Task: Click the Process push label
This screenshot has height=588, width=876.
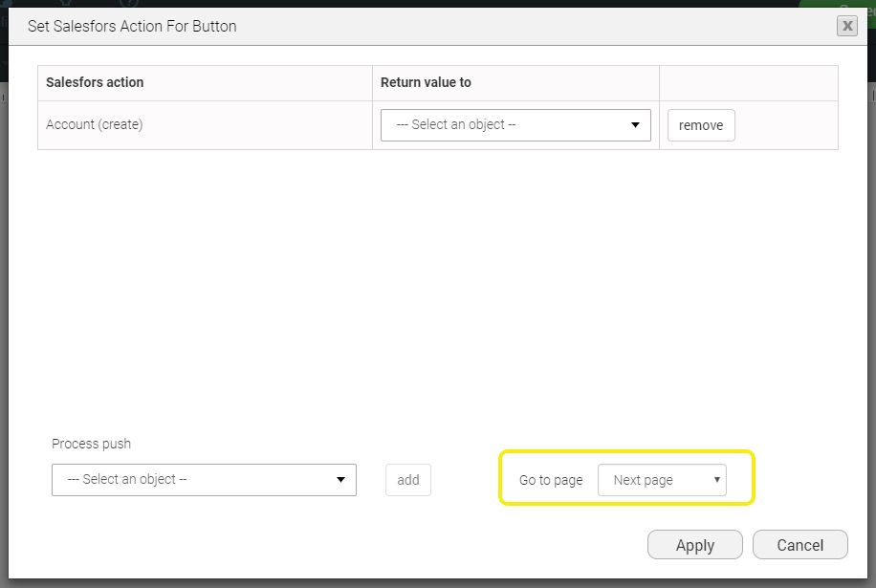Action: point(91,443)
